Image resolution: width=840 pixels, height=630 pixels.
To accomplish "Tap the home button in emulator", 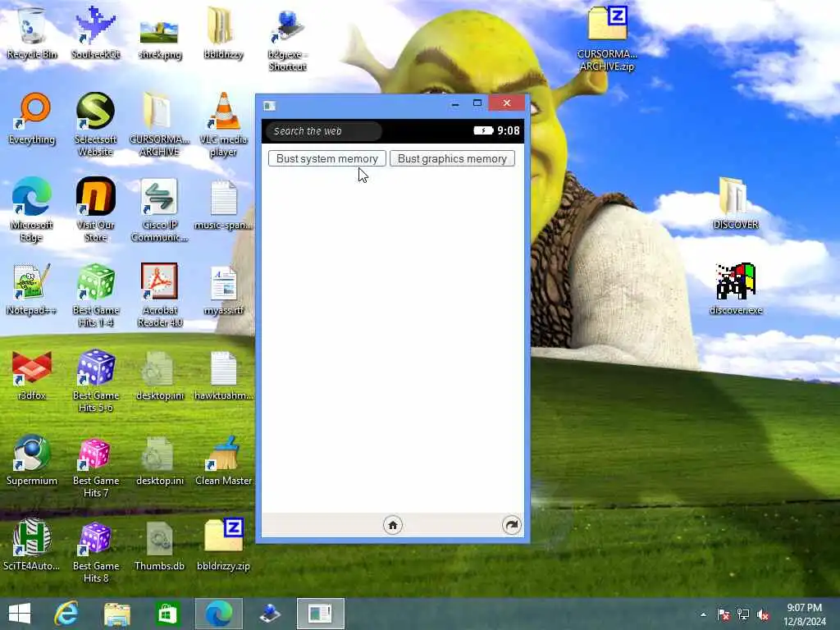I will tap(393, 525).
